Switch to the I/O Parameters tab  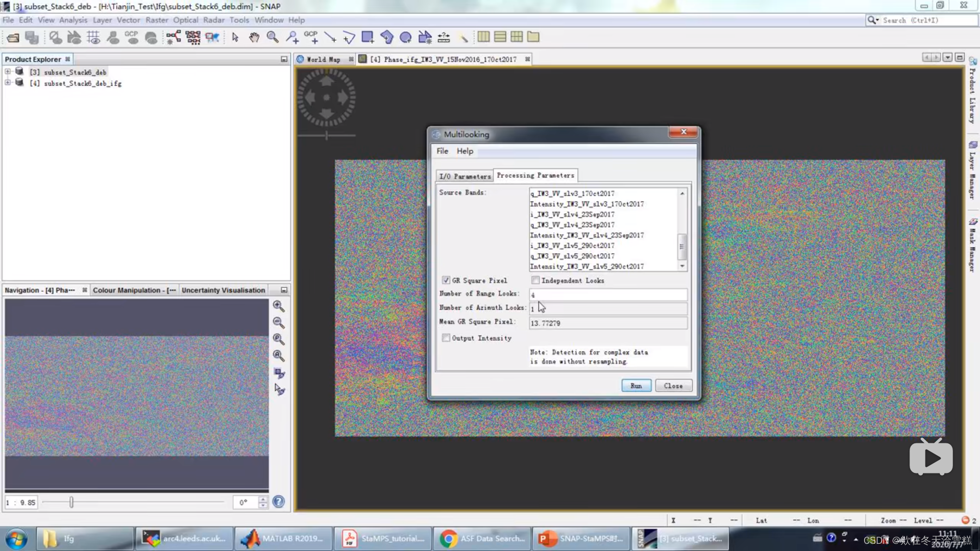(464, 176)
